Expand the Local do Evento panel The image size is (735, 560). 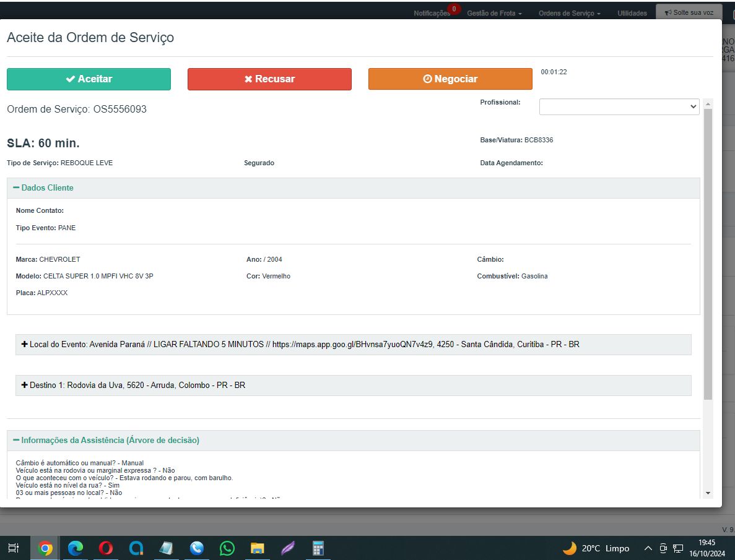pyautogui.click(x=354, y=345)
